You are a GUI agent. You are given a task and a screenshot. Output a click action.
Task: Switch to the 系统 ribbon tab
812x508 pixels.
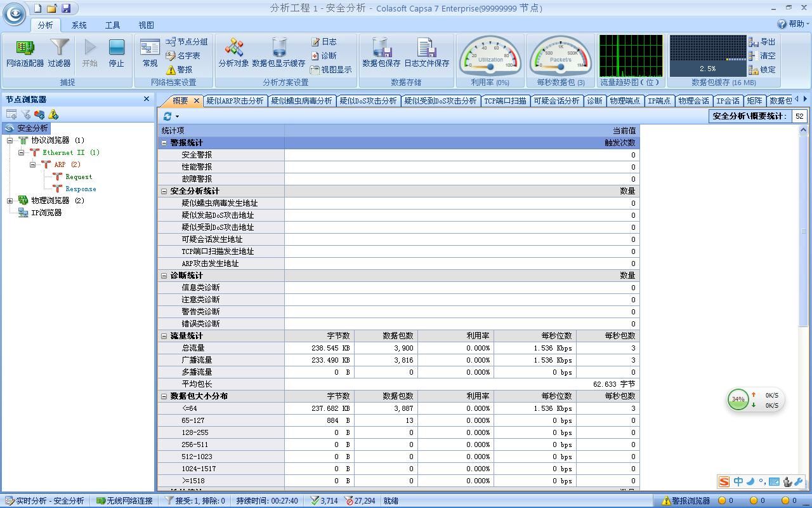pos(79,25)
